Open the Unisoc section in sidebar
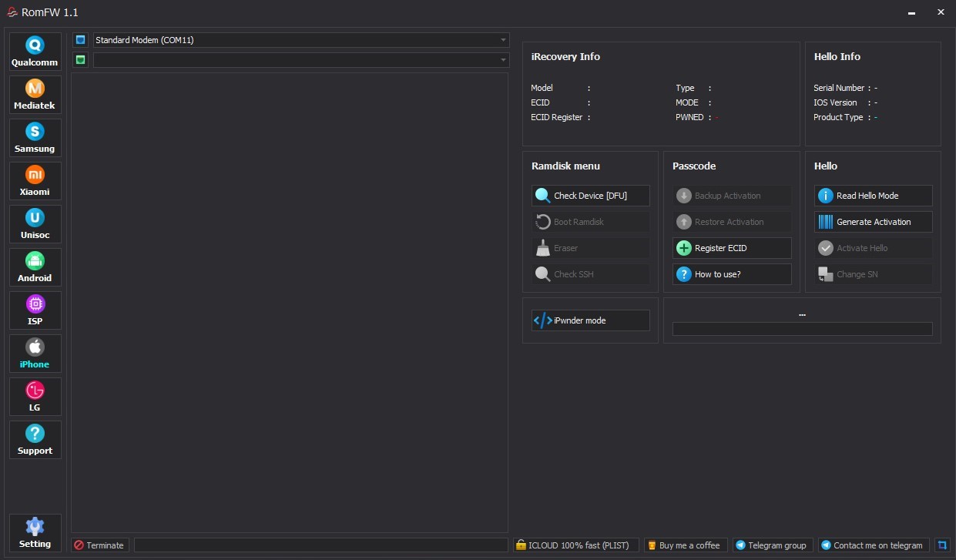Viewport: 956px width, 560px height. (x=35, y=224)
